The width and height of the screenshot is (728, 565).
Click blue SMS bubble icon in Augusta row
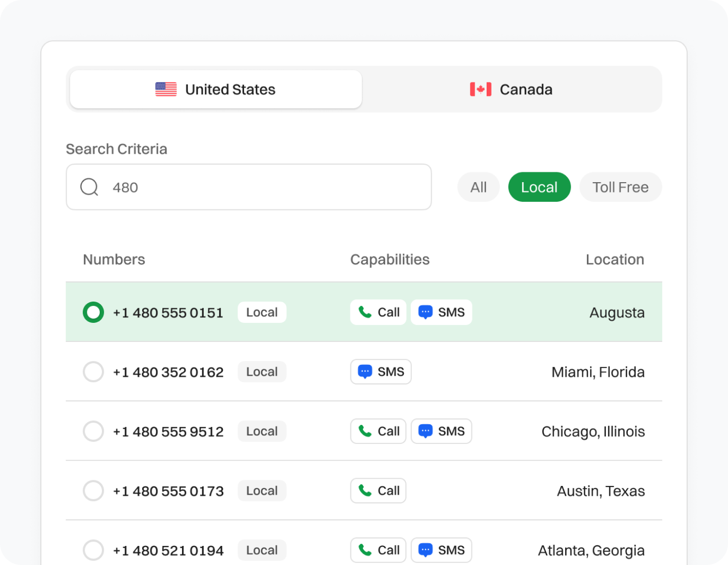point(425,312)
